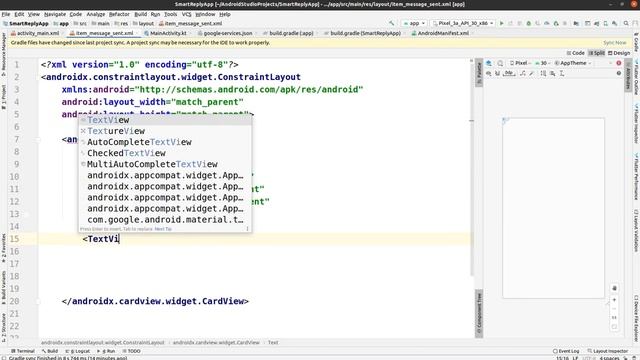Image resolution: width=640 pixels, height=360 pixels.
Task: Open the Component Tree side panel
Action: 479,313
